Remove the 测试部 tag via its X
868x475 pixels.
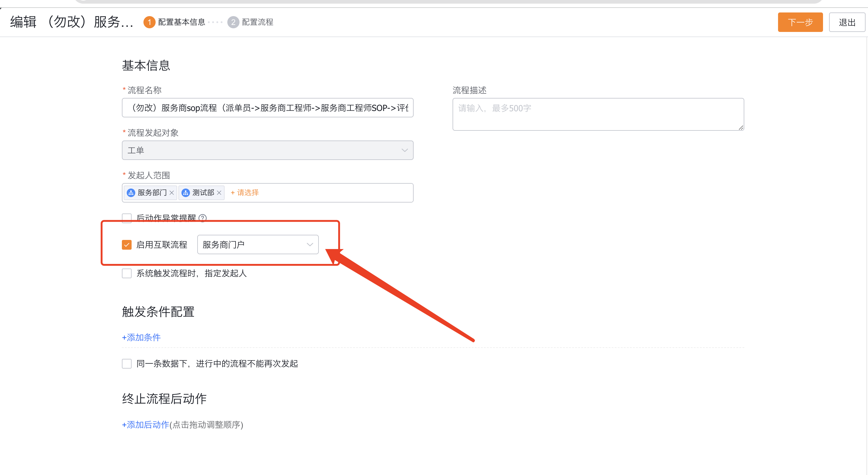219,192
